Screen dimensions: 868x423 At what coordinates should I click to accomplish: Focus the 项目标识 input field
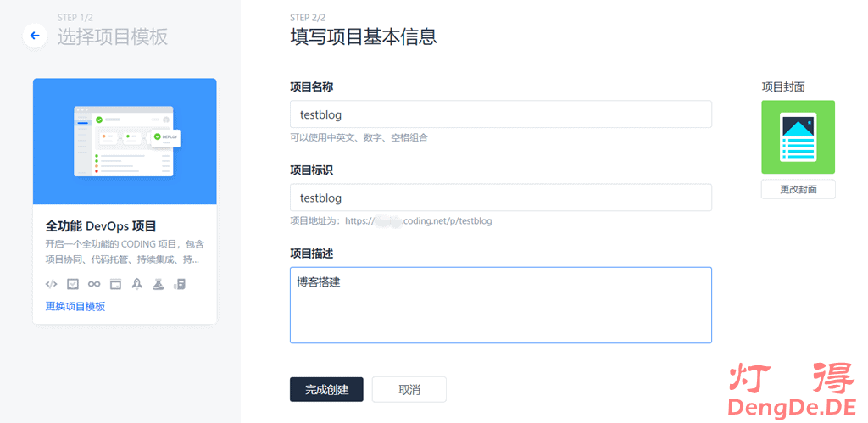point(500,198)
